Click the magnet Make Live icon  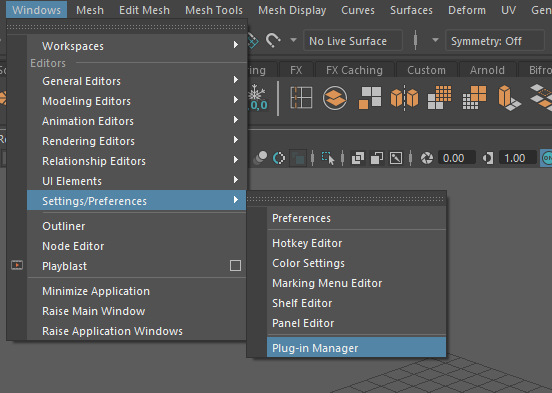point(273,40)
